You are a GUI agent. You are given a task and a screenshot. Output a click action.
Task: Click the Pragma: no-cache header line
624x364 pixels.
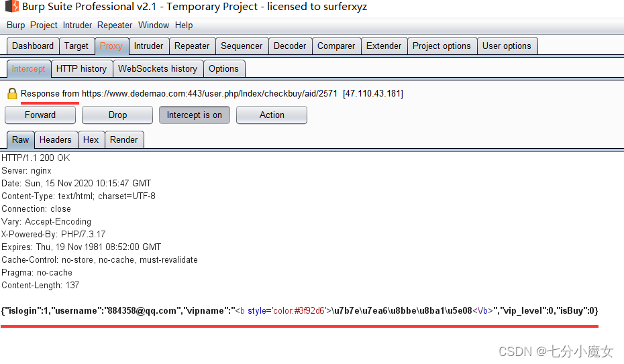tap(37, 272)
